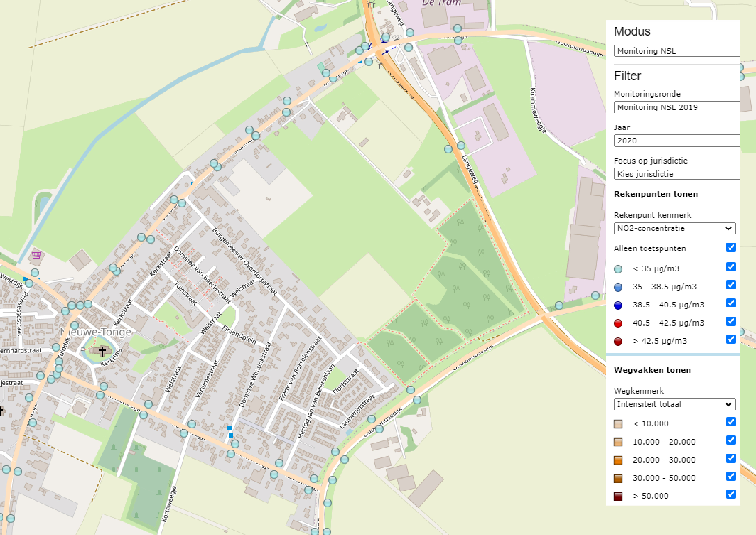Screen dimensions: 756x535
Task: Click the Tuinstraat street label
Action: [186, 293]
